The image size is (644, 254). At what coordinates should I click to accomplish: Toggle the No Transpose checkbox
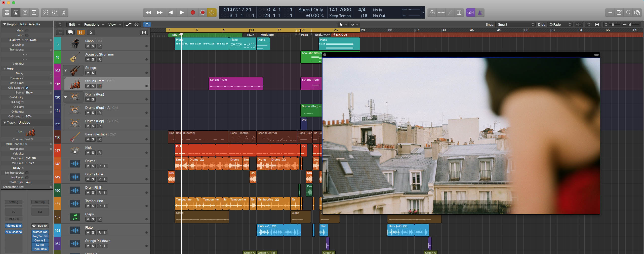tap(27, 173)
